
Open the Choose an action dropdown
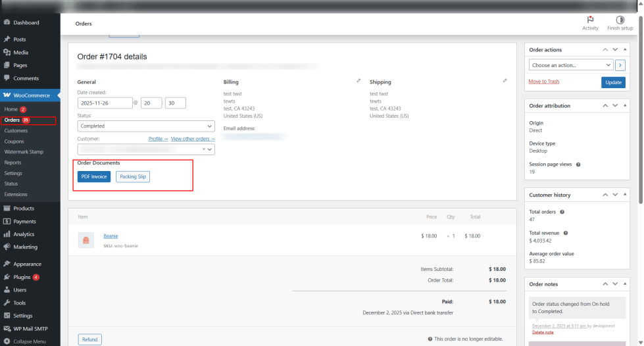(571, 65)
